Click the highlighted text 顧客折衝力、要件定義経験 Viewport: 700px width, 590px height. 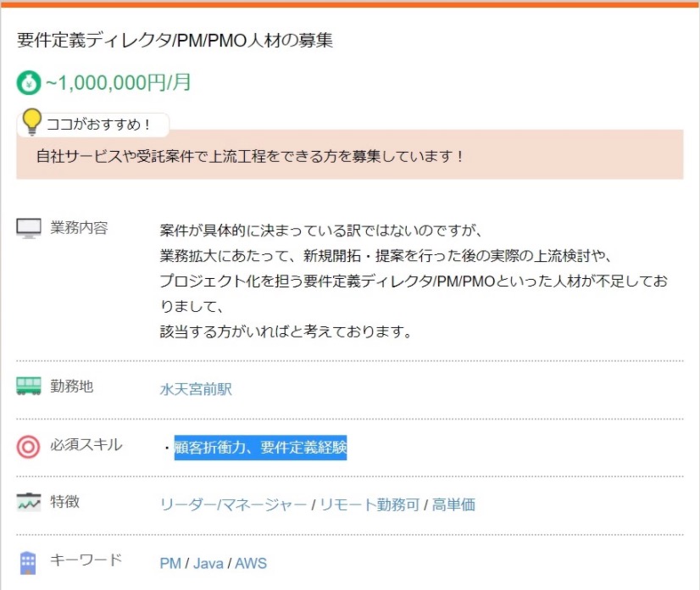coord(260,448)
